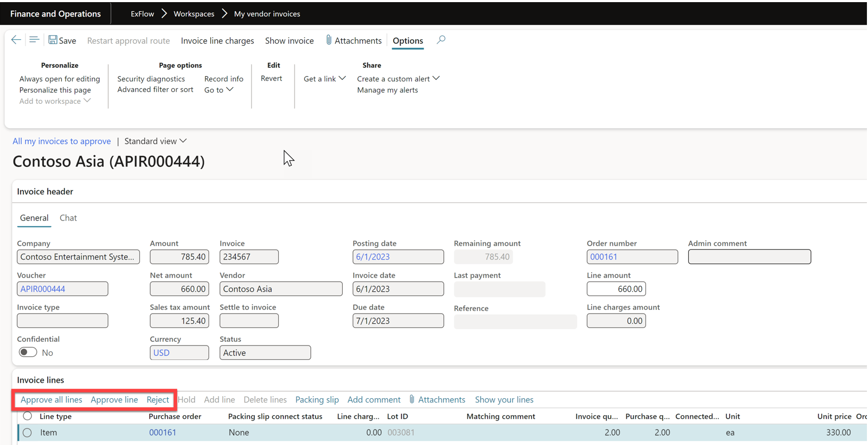Click Restart approval route
This screenshot has width=868, height=445.
128,40
